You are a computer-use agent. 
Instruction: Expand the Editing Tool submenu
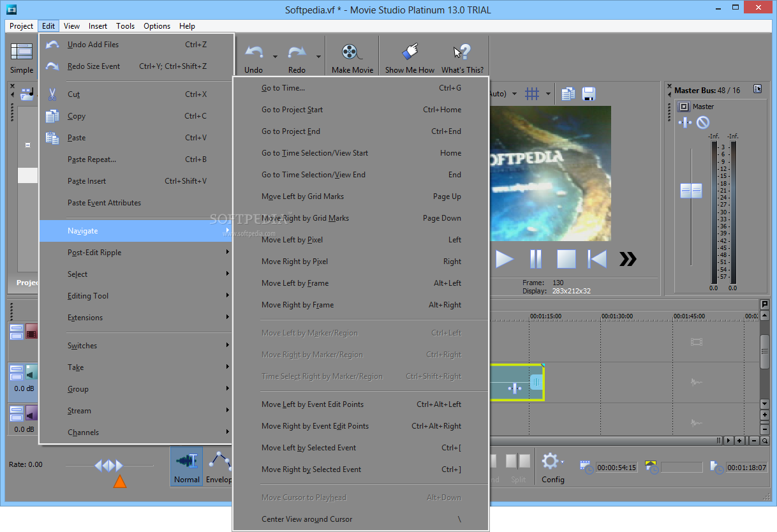(137, 296)
